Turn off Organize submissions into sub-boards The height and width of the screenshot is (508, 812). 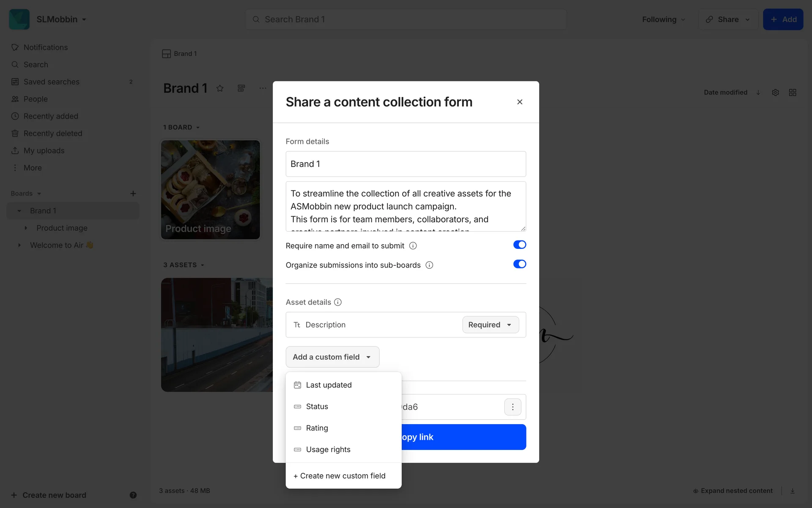pos(519,264)
